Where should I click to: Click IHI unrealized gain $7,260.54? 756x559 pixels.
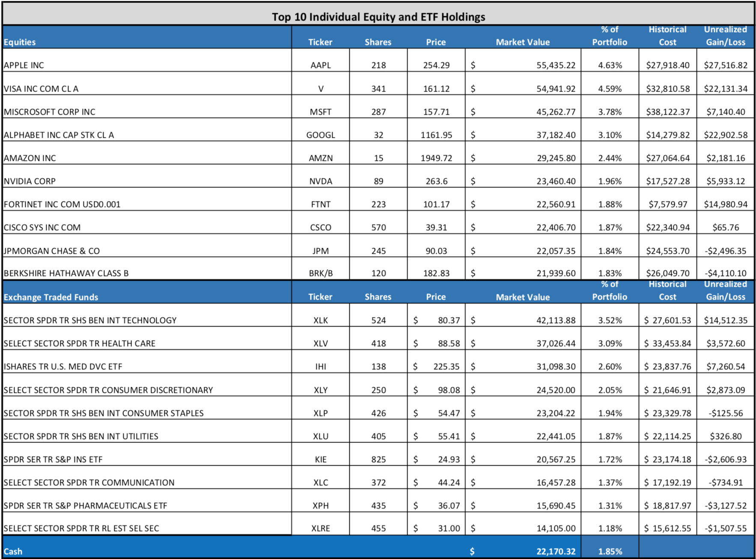[726, 366]
